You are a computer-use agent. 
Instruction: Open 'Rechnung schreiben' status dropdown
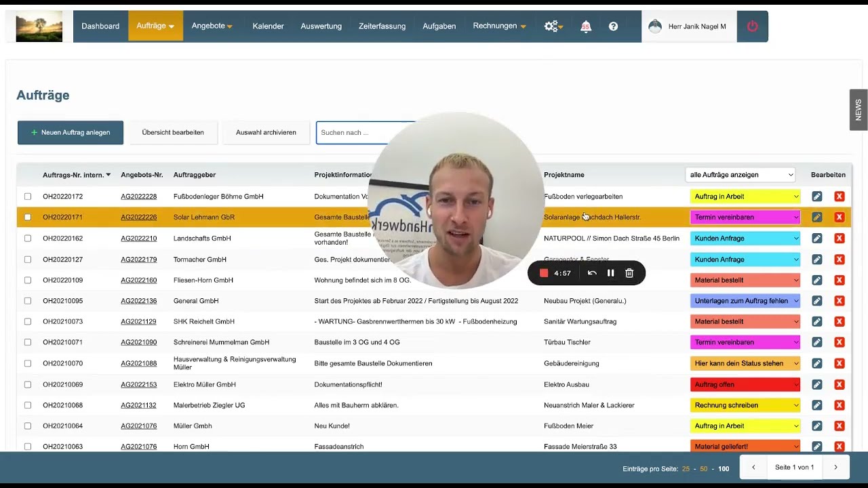[745, 405]
